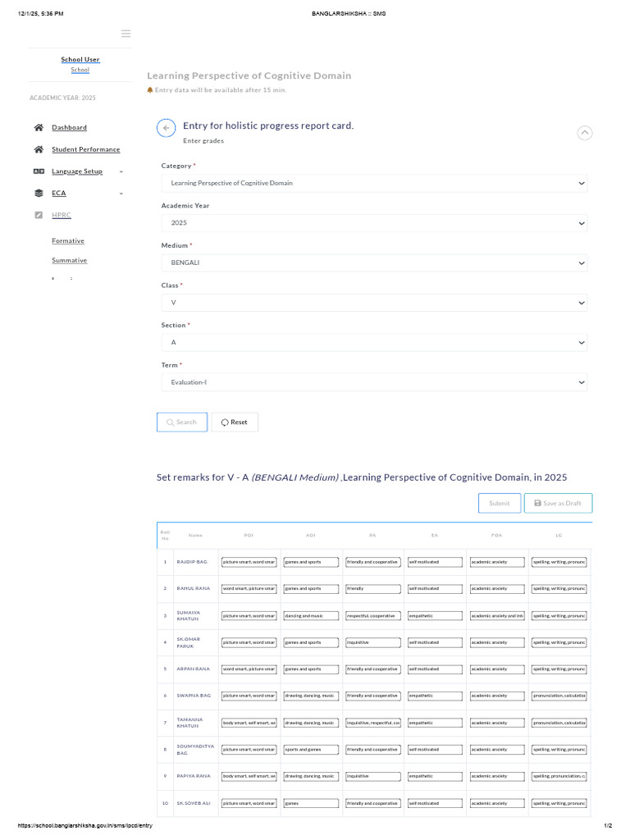Open the Summative submenu item
Screen dimensions: 630x840
tap(69, 260)
